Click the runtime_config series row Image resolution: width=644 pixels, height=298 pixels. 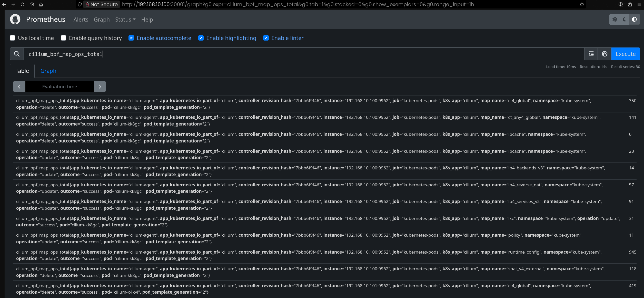coord(325,255)
